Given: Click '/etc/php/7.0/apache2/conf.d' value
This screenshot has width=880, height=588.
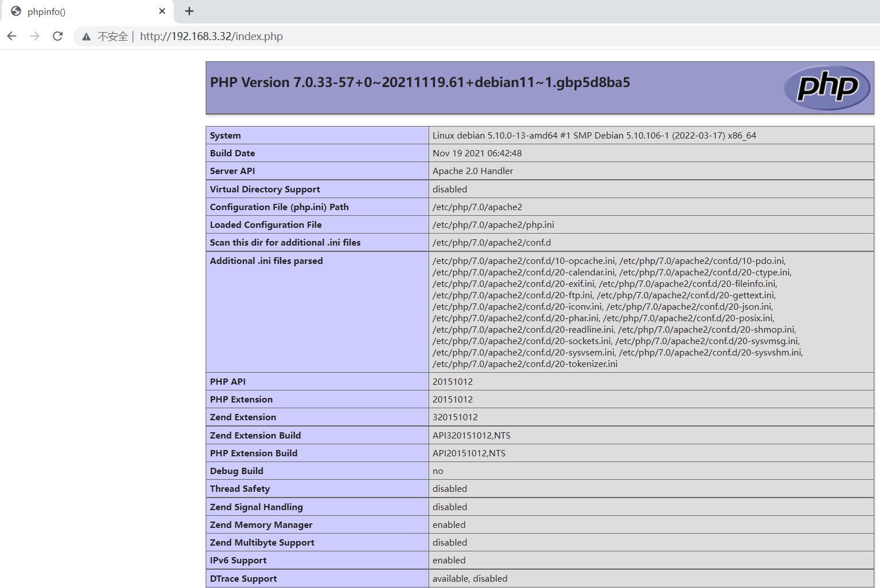Looking at the screenshot, I should pos(492,243).
